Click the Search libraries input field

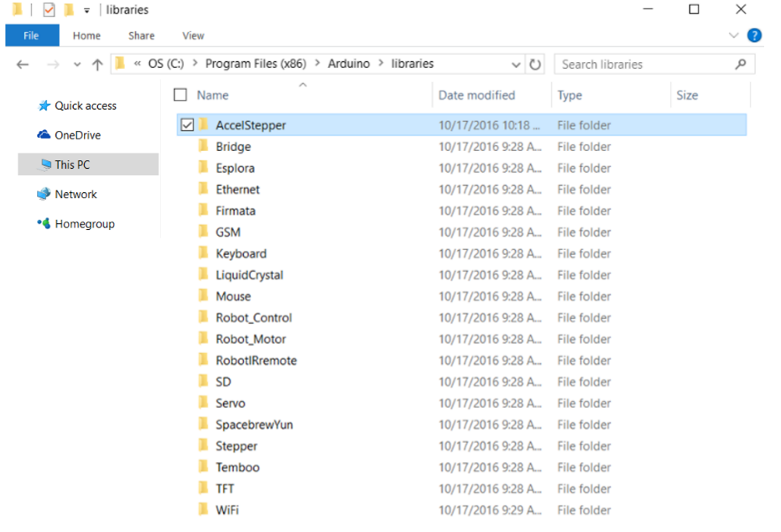pyautogui.click(x=642, y=65)
